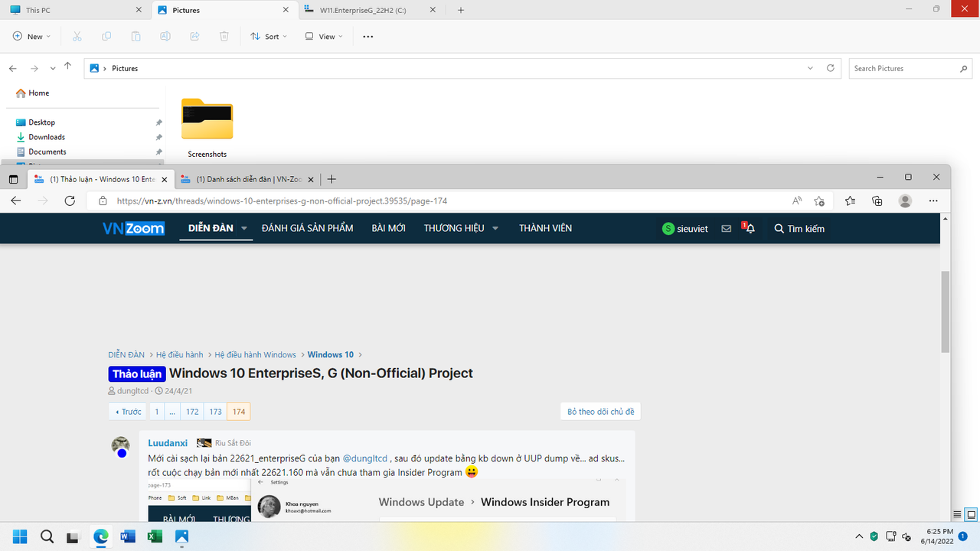Click the Rename icon in the toolbar
Image resolution: width=980 pixels, height=551 pixels.
click(165, 36)
